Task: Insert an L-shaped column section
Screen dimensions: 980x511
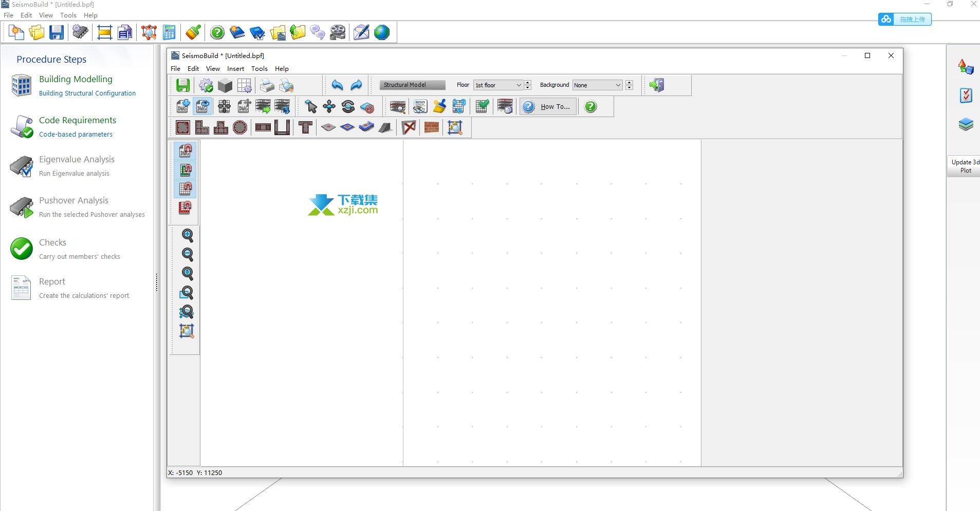Action: (x=202, y=127)
